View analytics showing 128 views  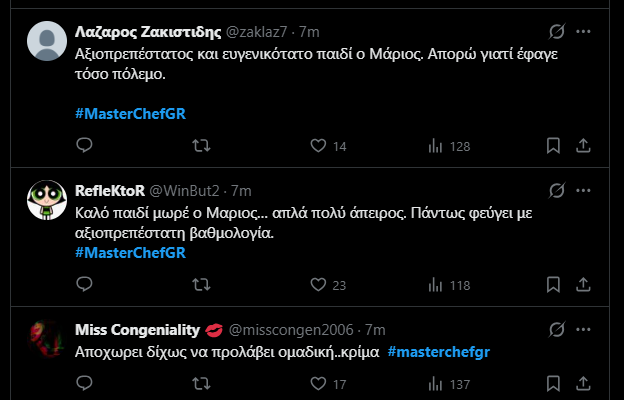point(435,146)
